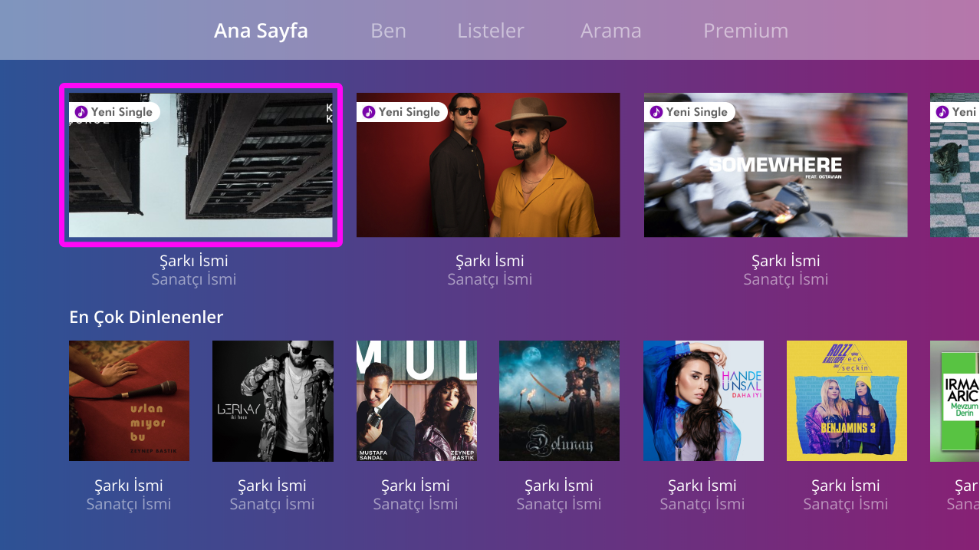Click 'Şarkı İsmi' under the Hande Ünsal cover
980x550 pixels.
tap(702, 486)
